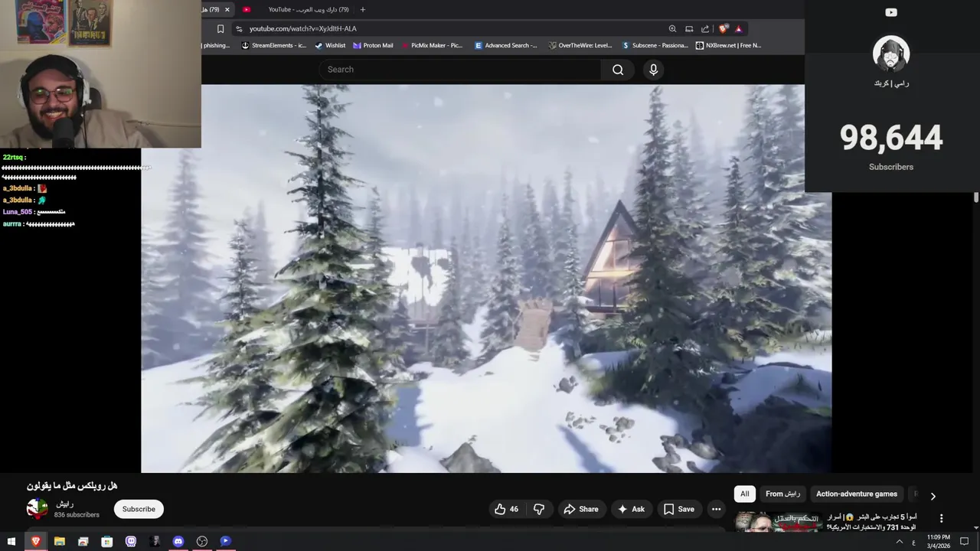This screenshot has width=980, height=551.
Task: Open the Advanced Search bookmark
Action: 505,45
